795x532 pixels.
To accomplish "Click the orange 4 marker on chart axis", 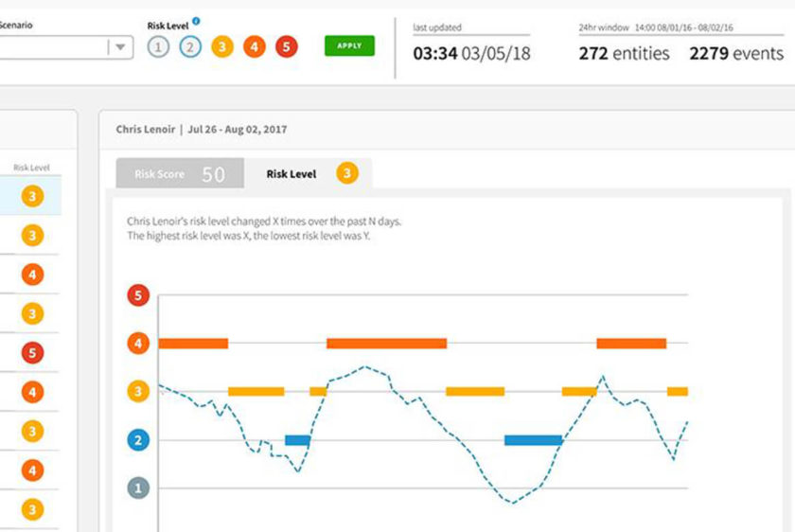I will (x=139, y=344).
